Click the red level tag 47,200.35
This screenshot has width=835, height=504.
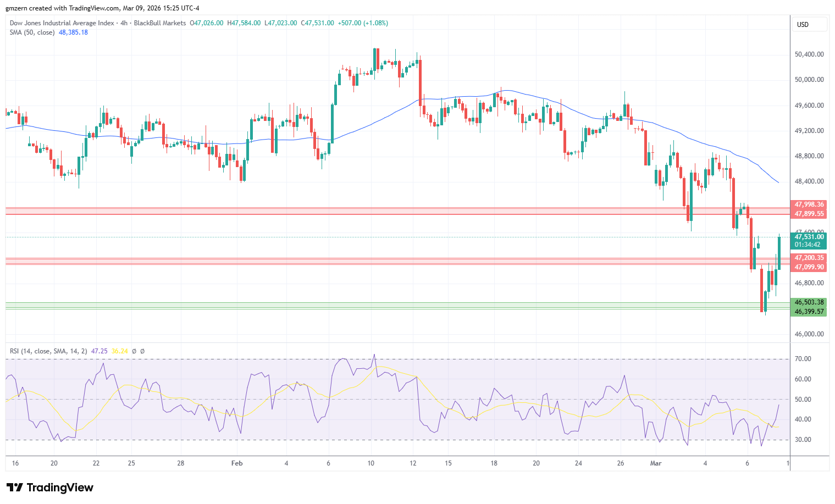coord(809,258)
